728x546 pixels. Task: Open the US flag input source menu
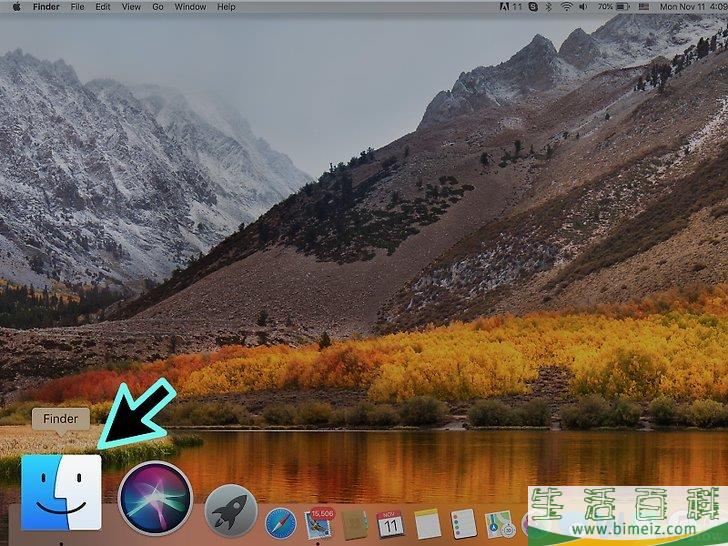(x=644, y=6)
